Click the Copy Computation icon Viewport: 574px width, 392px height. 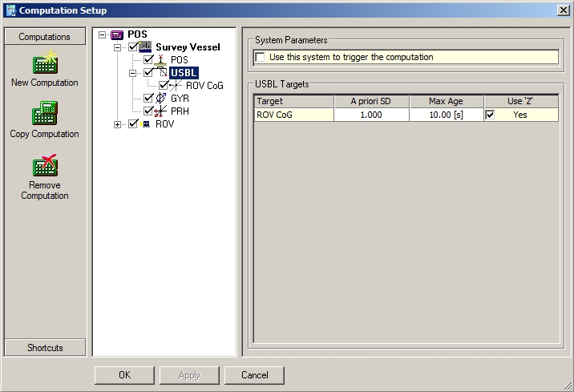click(45, 113)
